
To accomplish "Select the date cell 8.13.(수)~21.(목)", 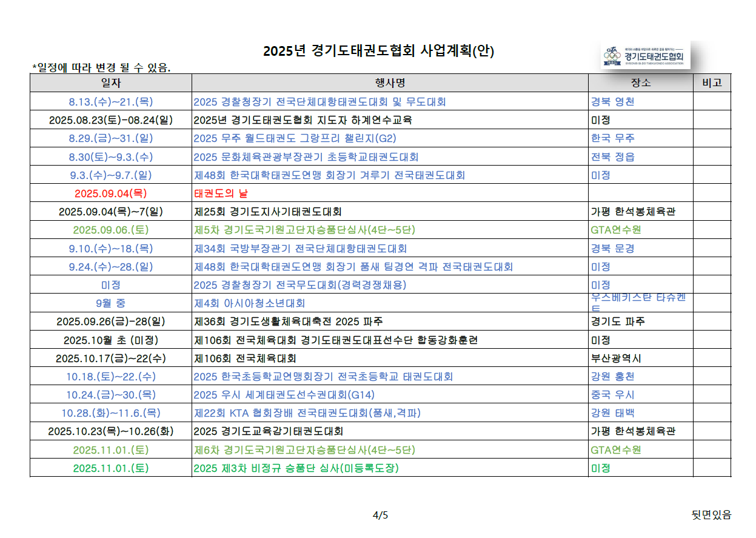I will pyautogui.click(x=111, y=102).
